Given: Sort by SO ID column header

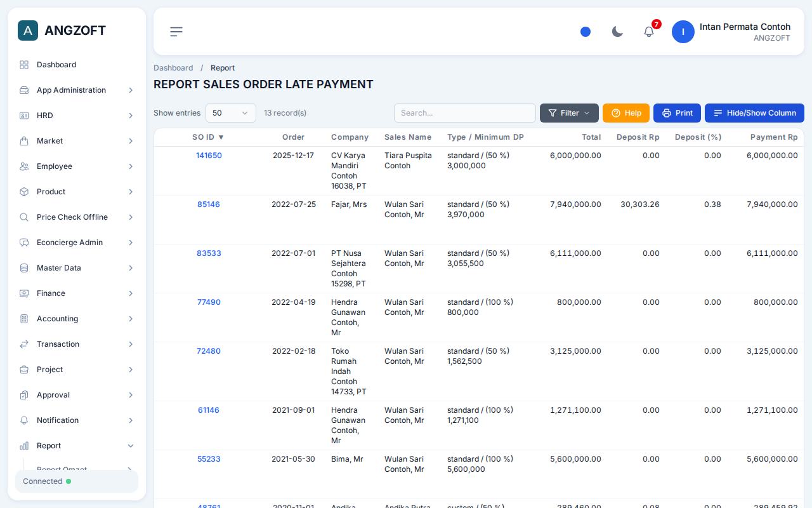Looking at the screenshot, I should tap(208, 137).
